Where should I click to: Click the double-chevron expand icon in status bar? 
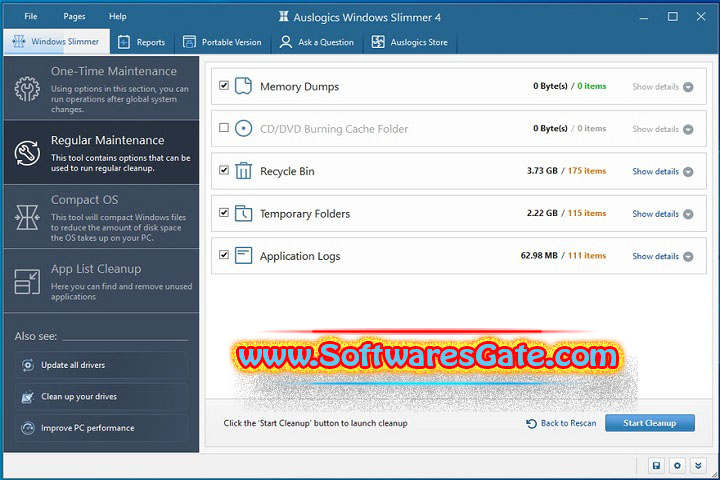pos(698,466)
